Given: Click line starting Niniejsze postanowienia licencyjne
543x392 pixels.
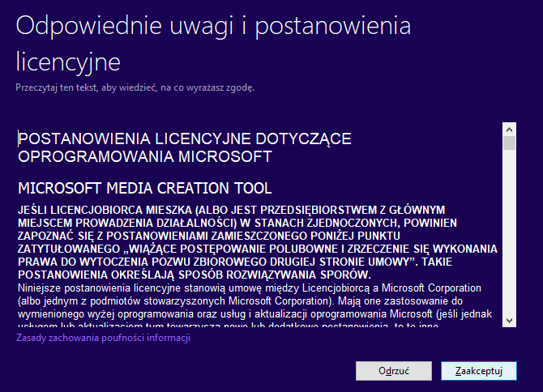Looking at the screenshot, I should tap(250, 288).
